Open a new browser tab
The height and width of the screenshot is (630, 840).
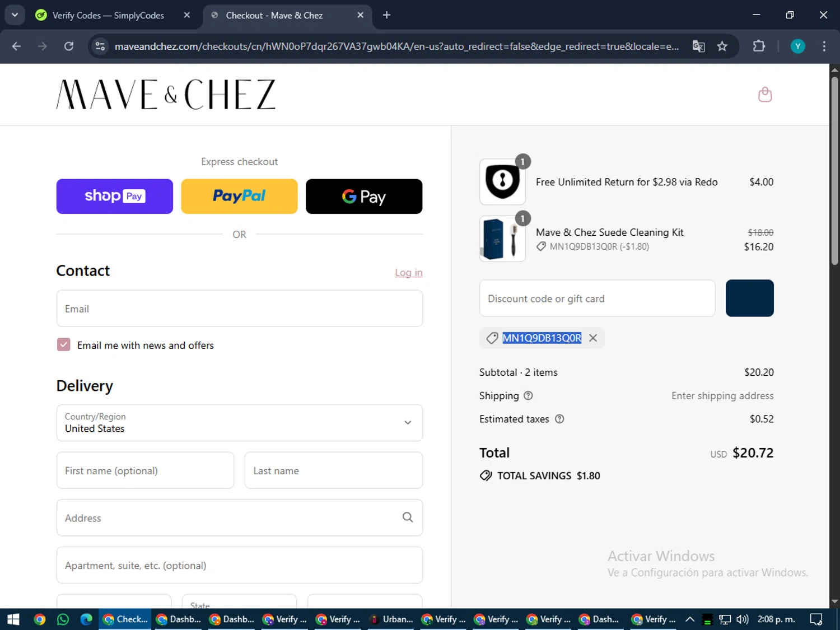point(386,15)
